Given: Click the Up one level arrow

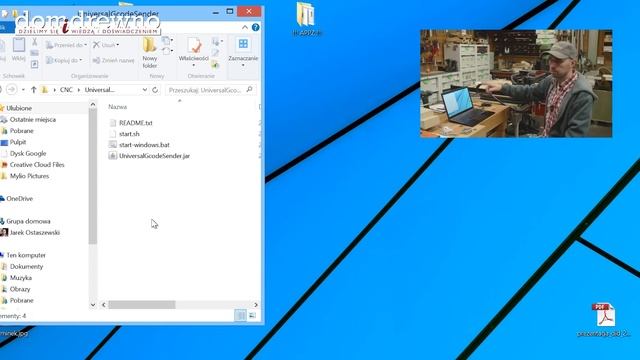Looking at the screenshot, I should [34, 90].
